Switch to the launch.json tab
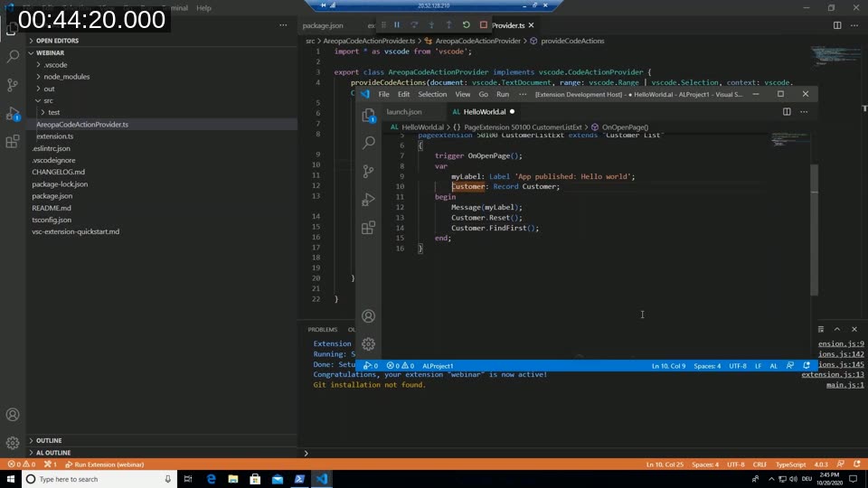The height and width of the screenshot is (488, 868). coord(404,112)
